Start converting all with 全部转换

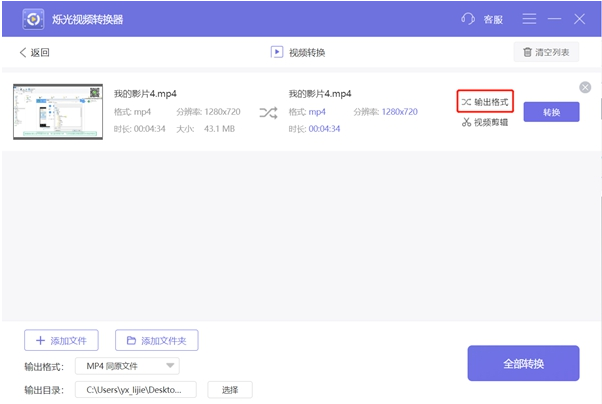523,363
